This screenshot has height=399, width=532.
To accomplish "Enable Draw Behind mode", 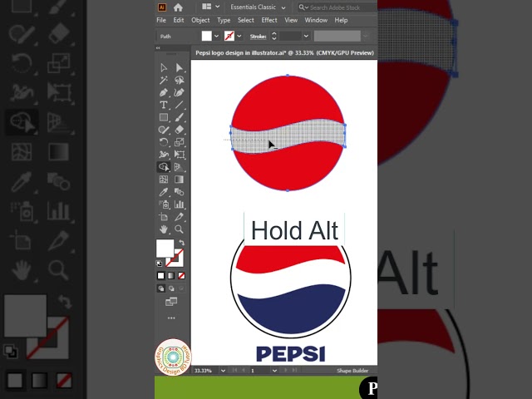I will (171, 288).
